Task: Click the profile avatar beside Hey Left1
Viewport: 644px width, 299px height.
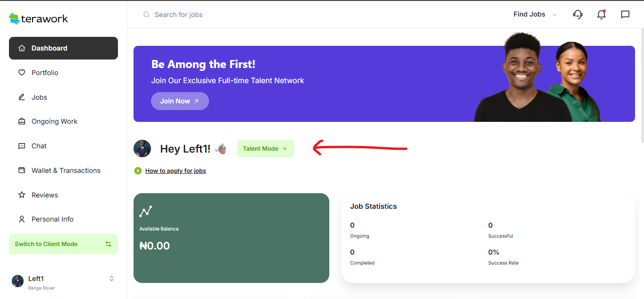Action: coord(142,148)
